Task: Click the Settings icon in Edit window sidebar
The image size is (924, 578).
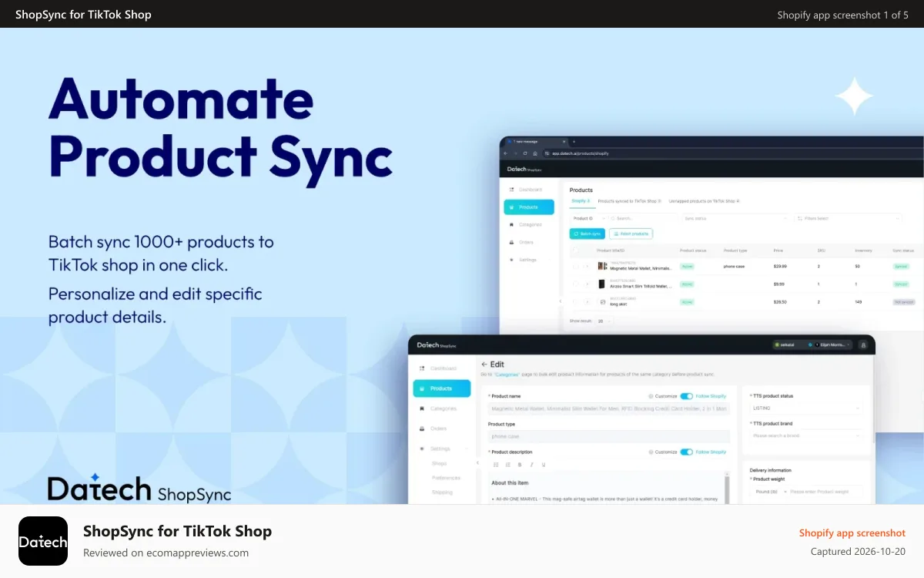Action: point(422,449)
